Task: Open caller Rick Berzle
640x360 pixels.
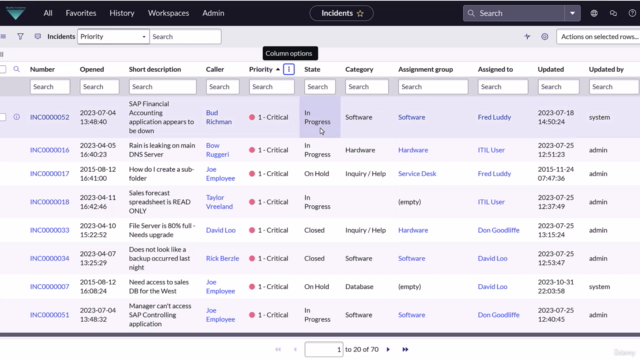Action: pos(222,258)
